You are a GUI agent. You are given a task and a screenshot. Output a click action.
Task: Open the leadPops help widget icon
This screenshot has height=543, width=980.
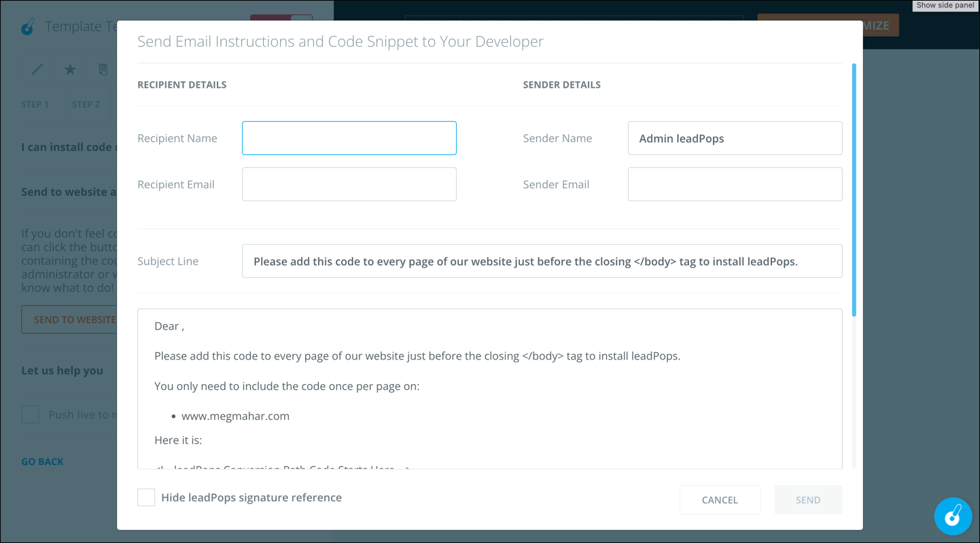tap(953, 516)
